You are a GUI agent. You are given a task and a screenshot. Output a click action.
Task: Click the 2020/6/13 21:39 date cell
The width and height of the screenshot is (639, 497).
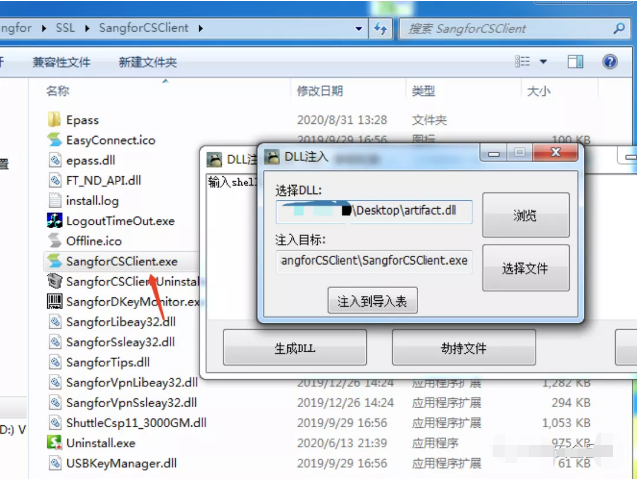[342, 443]
